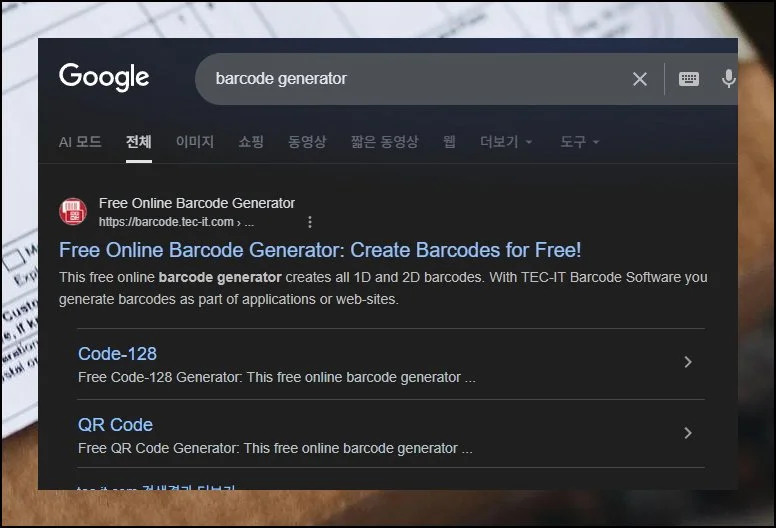Click the chevron arrow on the Code-128 row
The image size is (776, 528).
pos(687,362)
